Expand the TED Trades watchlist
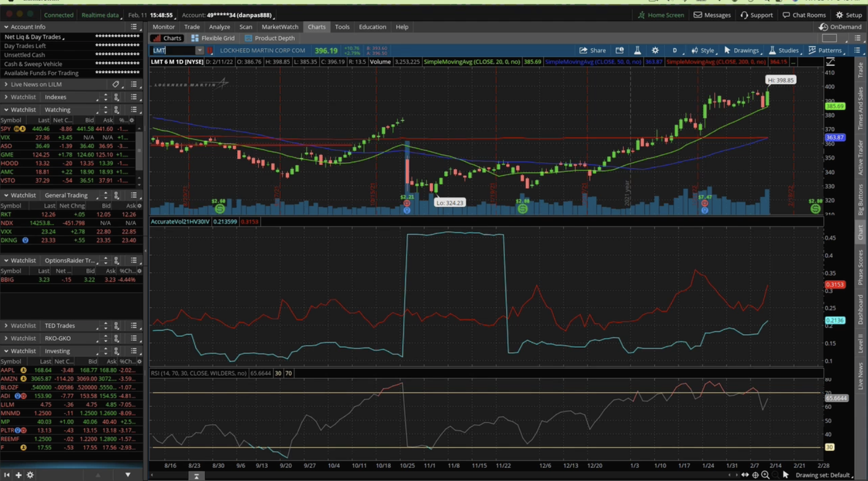The width and height of the screenshot is (868, 481). point(6,326)
